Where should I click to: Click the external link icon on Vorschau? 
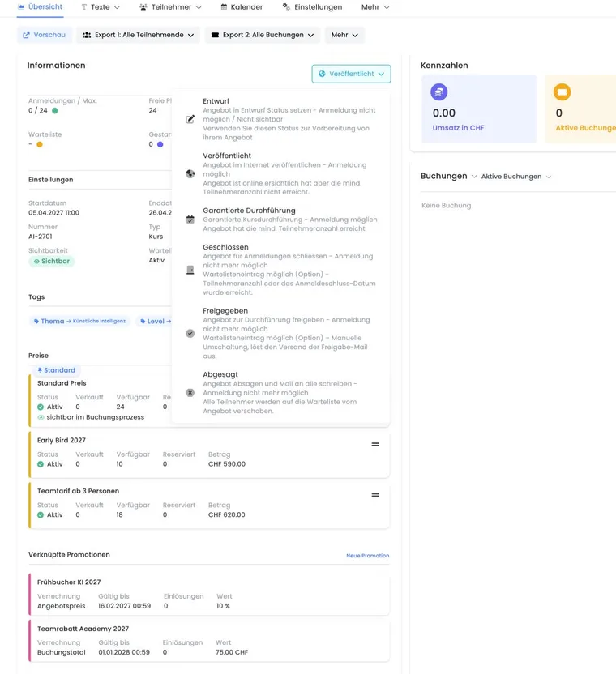click(x=26, y=35)
